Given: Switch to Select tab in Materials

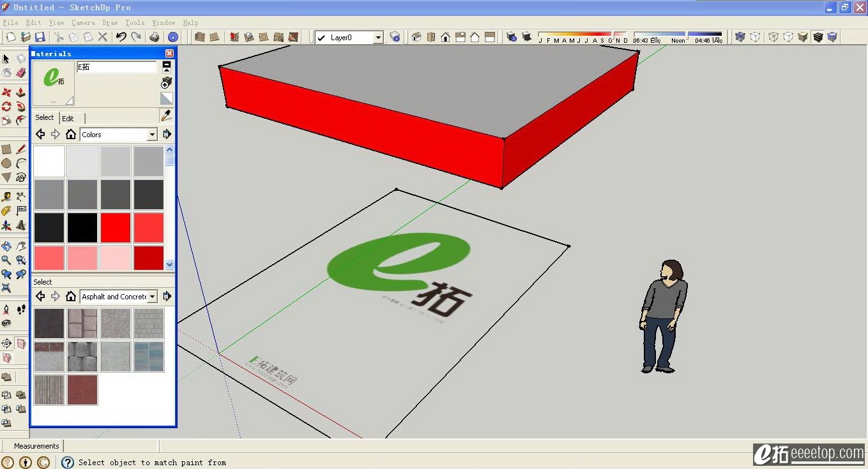Looking at the screenshot, I should coord(45,117).
